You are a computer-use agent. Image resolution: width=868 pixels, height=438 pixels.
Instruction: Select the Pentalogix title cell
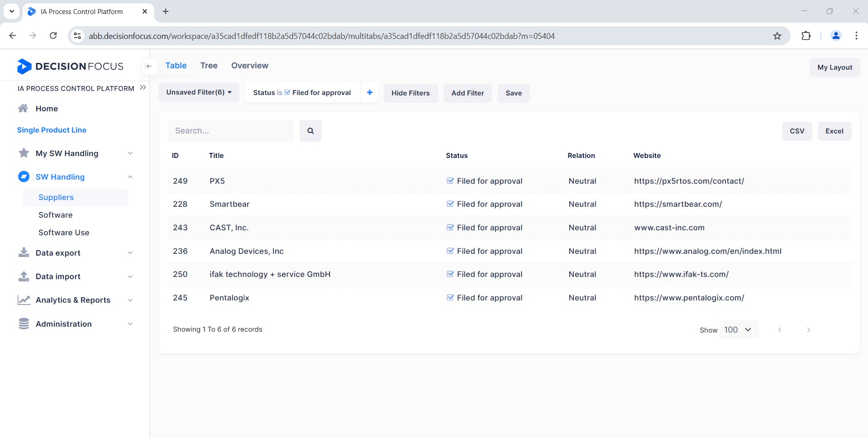tap(229, 298)
